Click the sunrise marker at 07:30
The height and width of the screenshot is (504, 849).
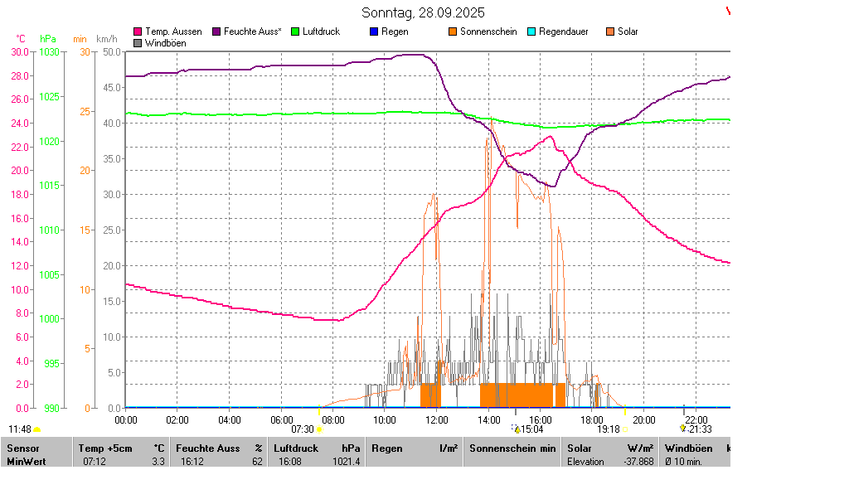319,429
